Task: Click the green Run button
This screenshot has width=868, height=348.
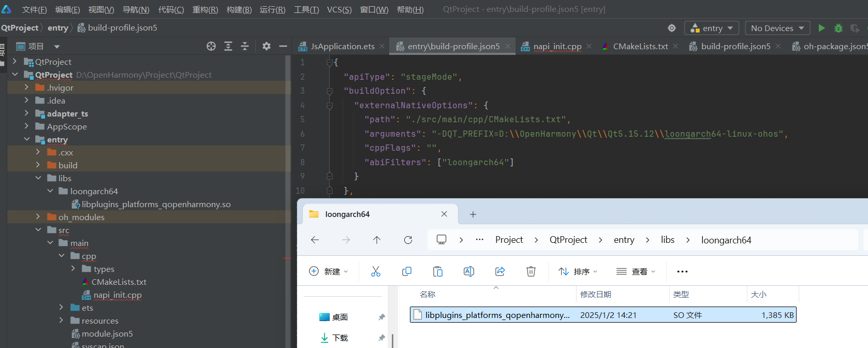Action: tap(821, 28)
